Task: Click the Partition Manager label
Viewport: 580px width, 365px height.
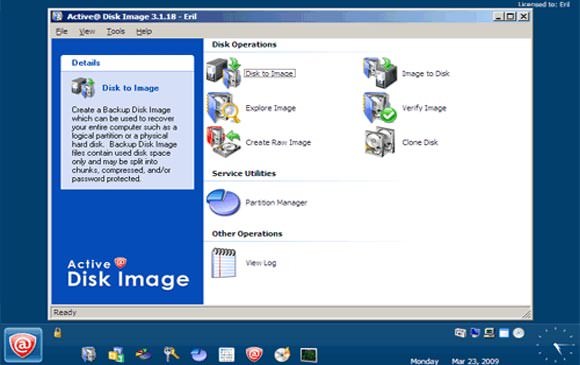Action: (x=276, y=203)
